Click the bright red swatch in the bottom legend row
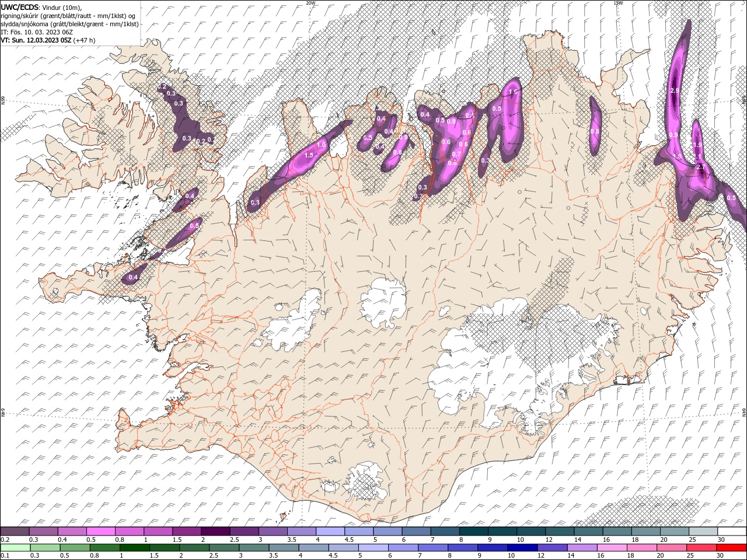Viewport: 747px width, 560px height. click(x=731, y=548)
